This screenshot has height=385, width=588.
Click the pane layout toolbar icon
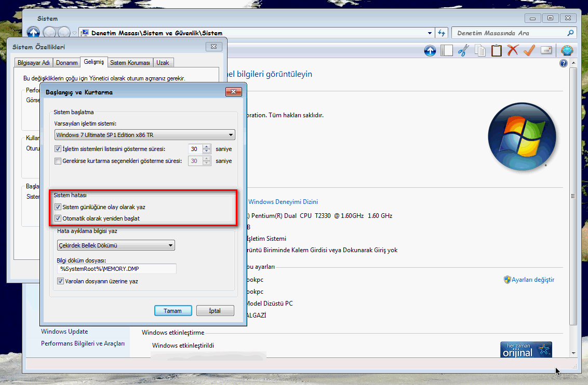tap(446, 50)
